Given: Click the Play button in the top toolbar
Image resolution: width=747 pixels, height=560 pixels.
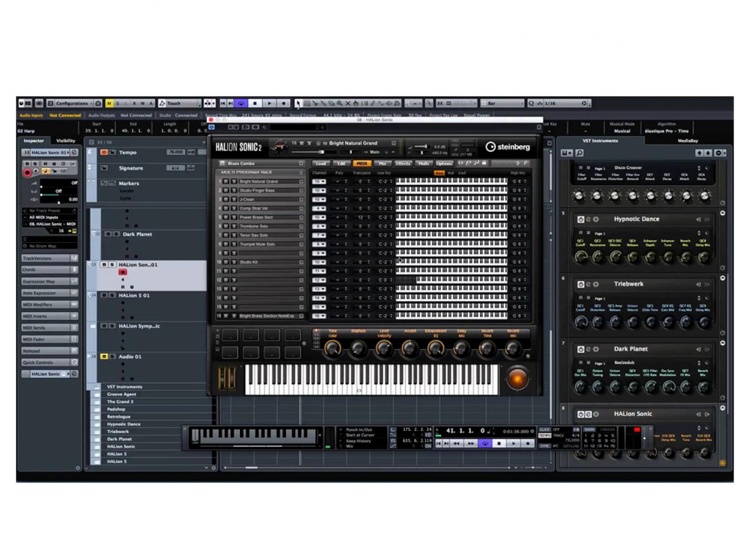Looking at the screenshot, I should (269, 104).
